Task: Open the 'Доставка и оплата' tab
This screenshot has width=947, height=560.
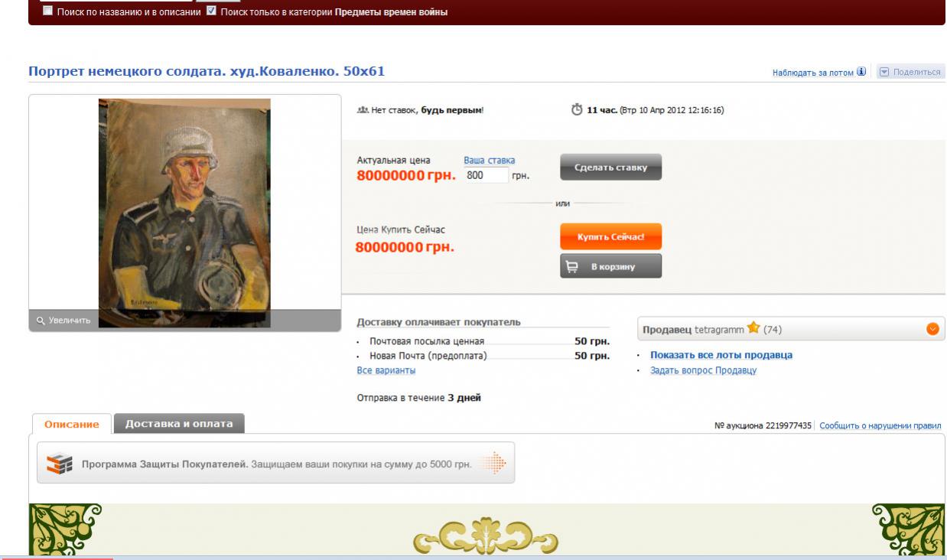Action: coord(179,423)
